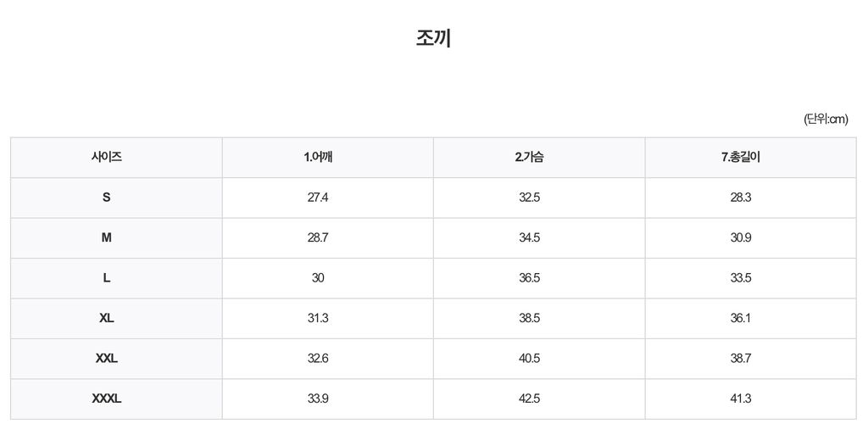Click the XXL size row label
This screenshot has width=868, height=446.
click(107, 359)
